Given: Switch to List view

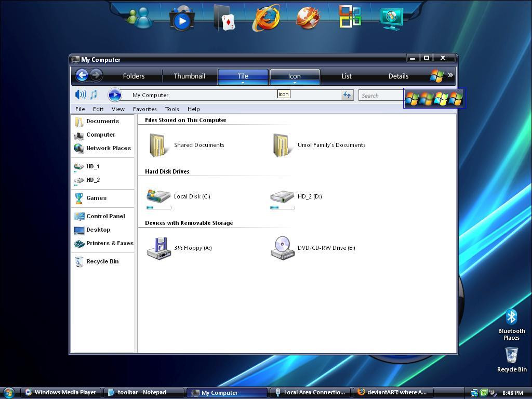Looking at the screenshot, I should pos(347,76).
